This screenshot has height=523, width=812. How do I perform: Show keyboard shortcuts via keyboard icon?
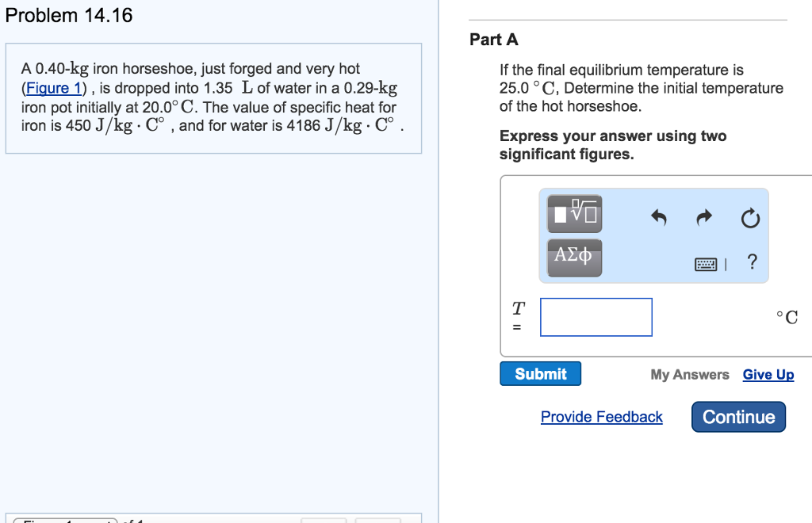[706, 264]
